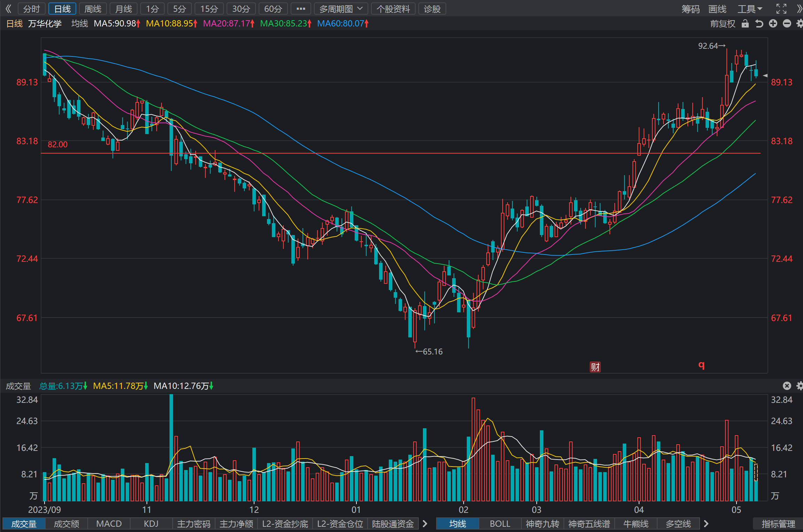
Task: Click the lock icon next to 前复权
Action: click(x=745, y=24)
